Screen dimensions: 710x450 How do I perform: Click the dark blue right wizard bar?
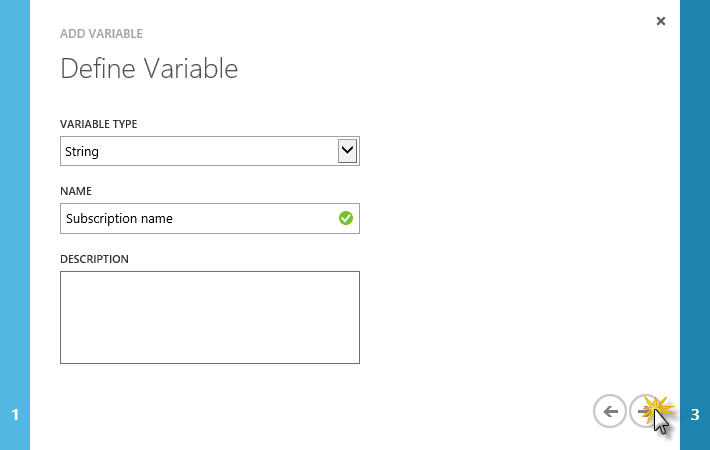[x=695, y=200]
